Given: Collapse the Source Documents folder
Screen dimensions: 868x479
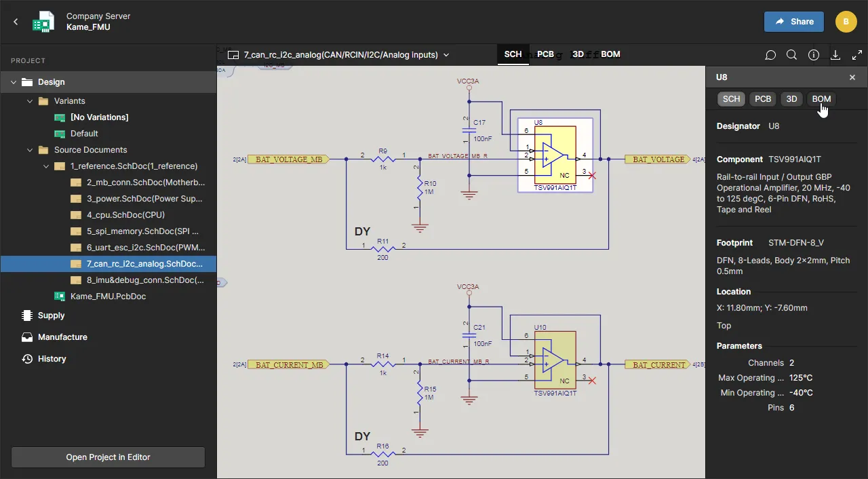Looking at the screenshot, I should 30,150.
